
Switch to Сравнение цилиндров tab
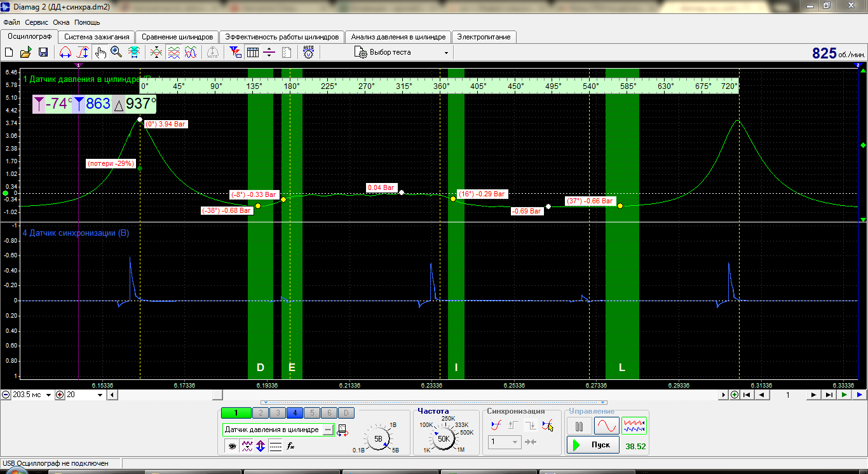click(x=178, y=37)
